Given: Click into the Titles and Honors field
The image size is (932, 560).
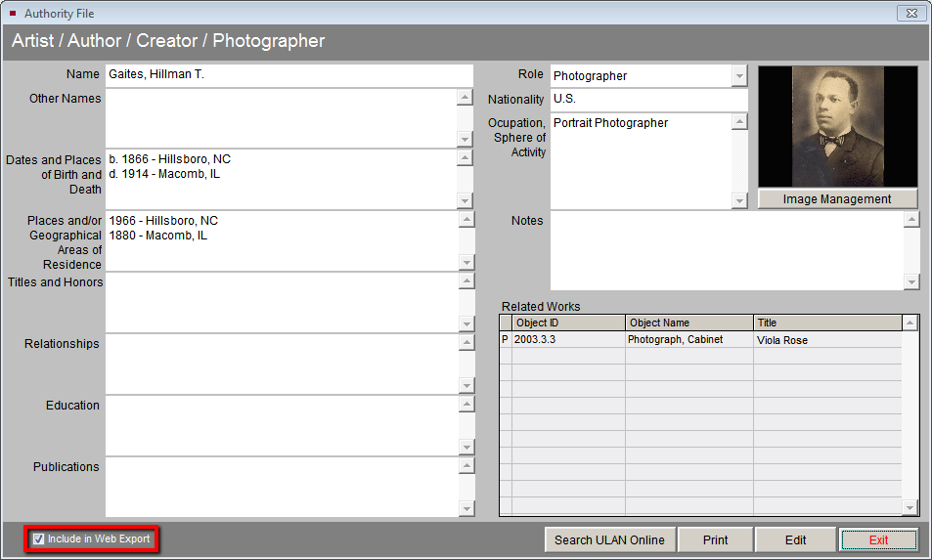Looking at the screenshot, I should click(x=283, y=302).
